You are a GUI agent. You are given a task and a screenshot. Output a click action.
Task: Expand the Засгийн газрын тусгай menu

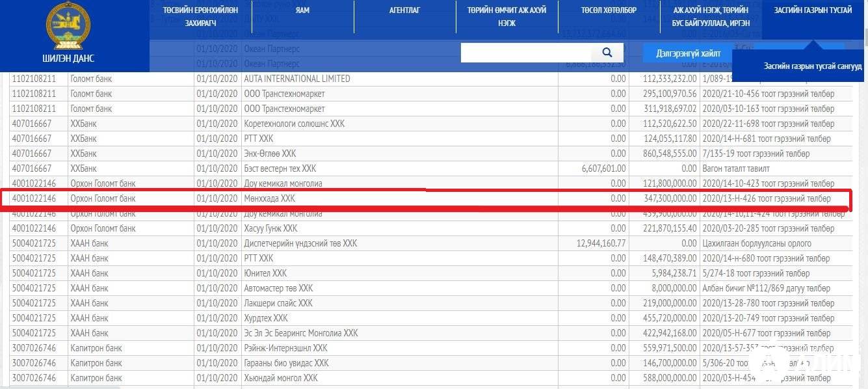click(813, 10)
